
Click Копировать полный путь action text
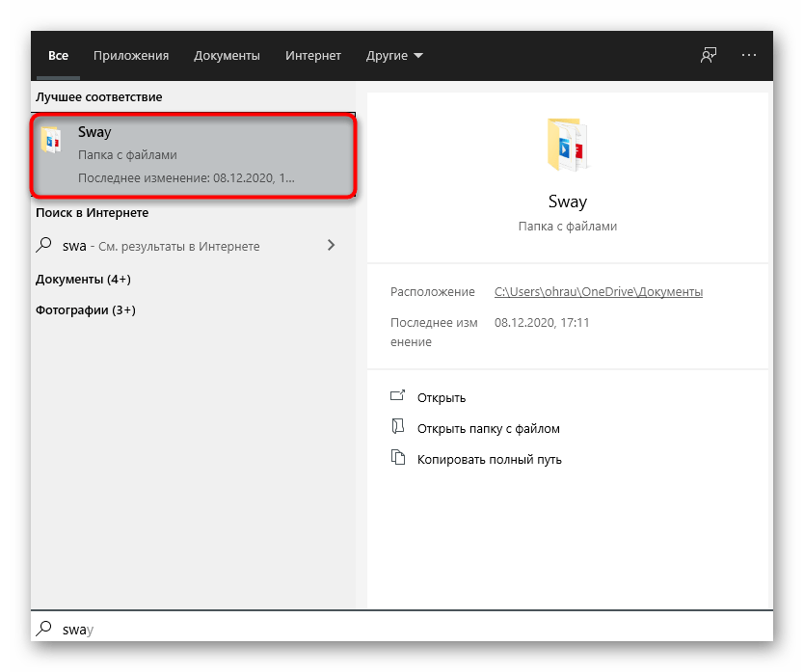pos(489,459)
